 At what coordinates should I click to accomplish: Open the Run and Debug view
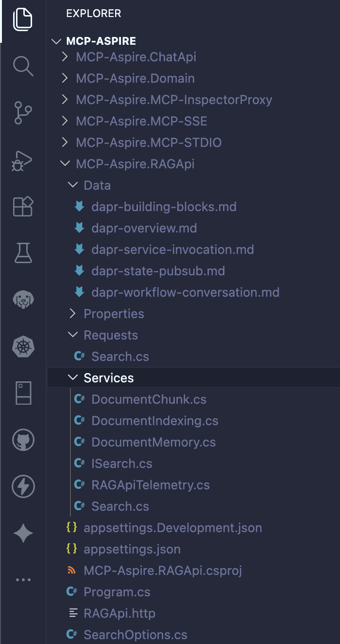pos(22,161)
